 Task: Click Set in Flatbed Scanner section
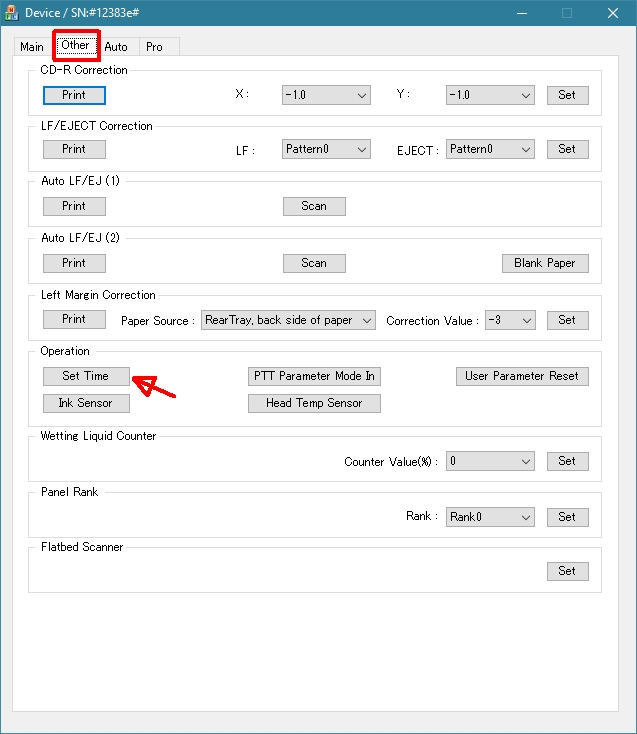coord(567,571)
